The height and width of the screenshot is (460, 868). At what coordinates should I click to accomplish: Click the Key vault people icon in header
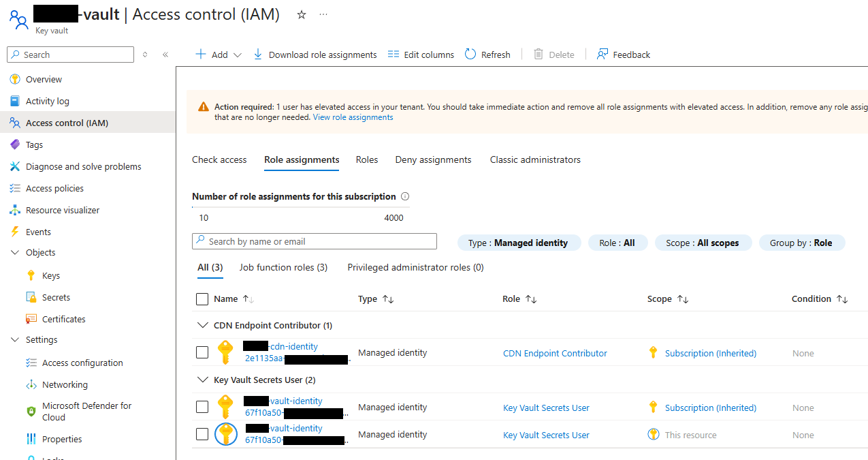pos(19,19)
